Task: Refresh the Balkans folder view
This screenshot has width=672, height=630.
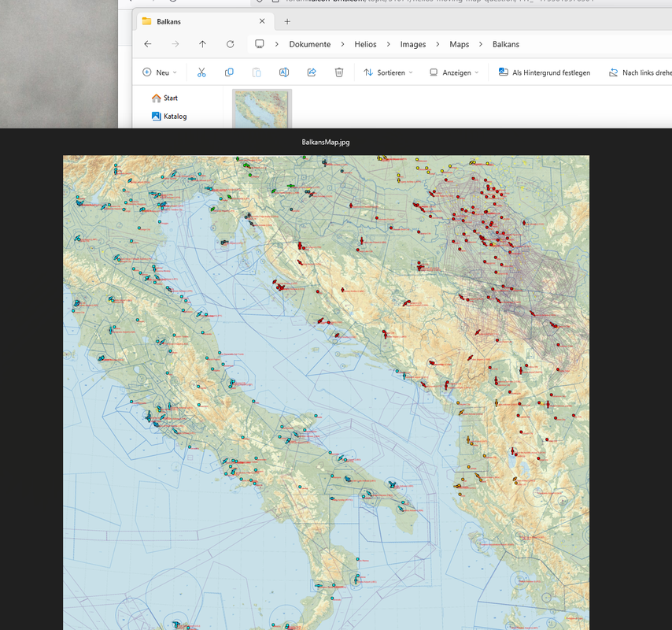Action: pyautogui.click(x=230, y=44)
